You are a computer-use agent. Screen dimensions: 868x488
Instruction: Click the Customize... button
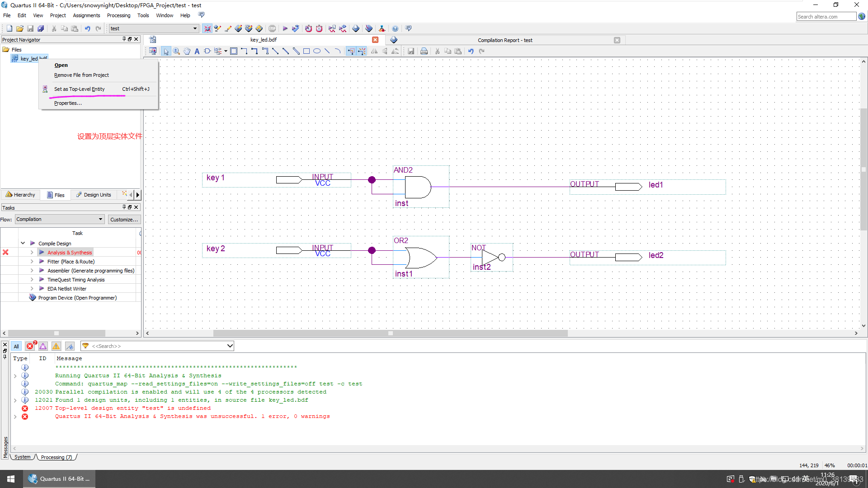coord(124,220)
